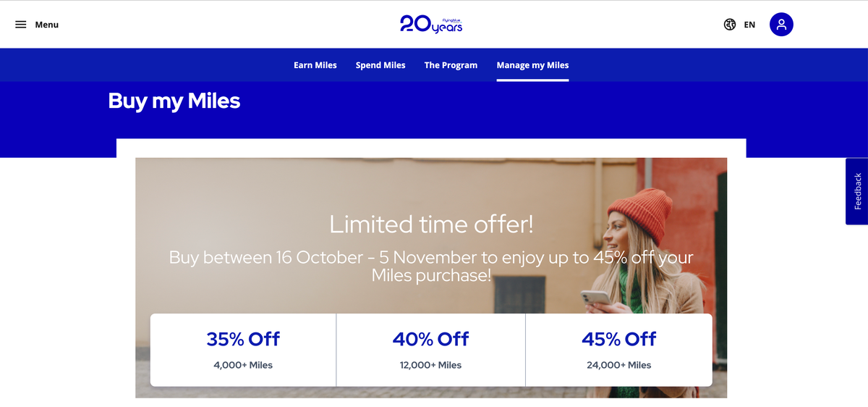This screenshot has width=868, height=407.
Task: Click the Buy my Miles page heading
Action: (174, 101)
